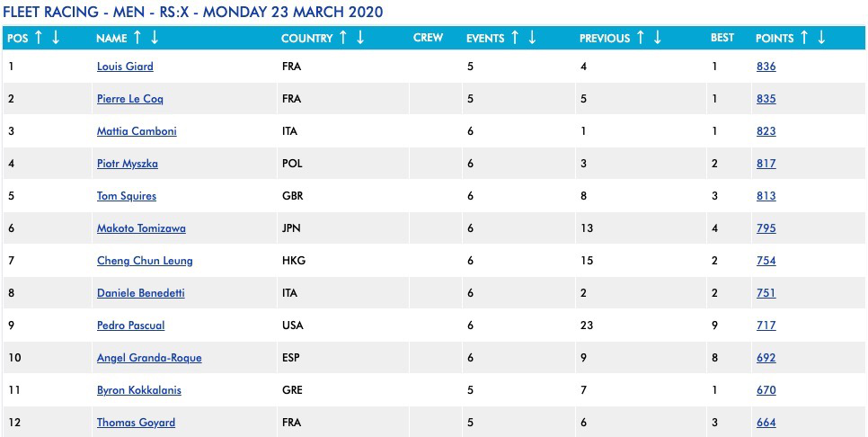
Task: Click the 836 points link
Action: click(x=766, y=67)
